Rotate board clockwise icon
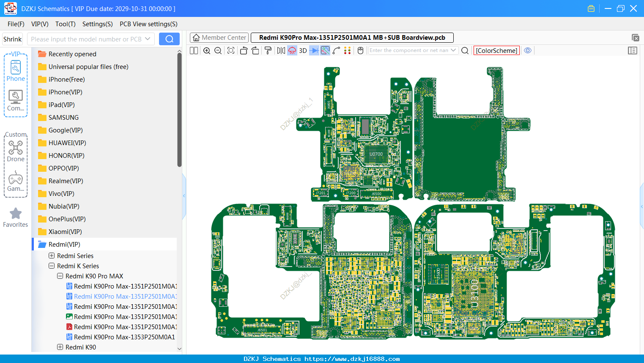 [x=255, y=50]
